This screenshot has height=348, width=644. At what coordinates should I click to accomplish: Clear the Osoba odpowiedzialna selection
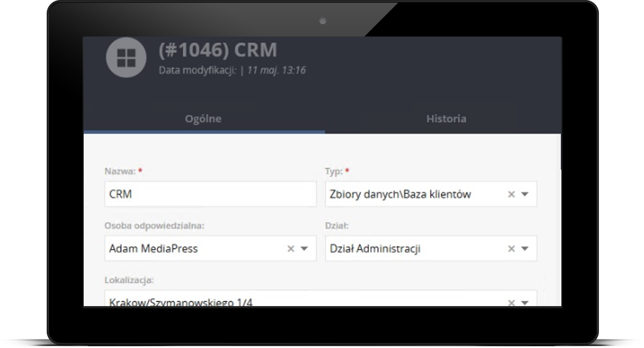point(291,249)
